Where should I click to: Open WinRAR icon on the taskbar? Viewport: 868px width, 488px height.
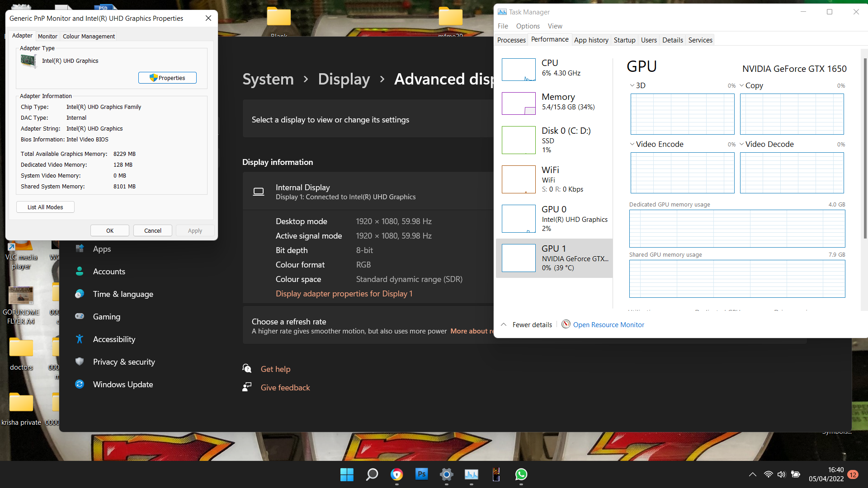tap(496, 474)
